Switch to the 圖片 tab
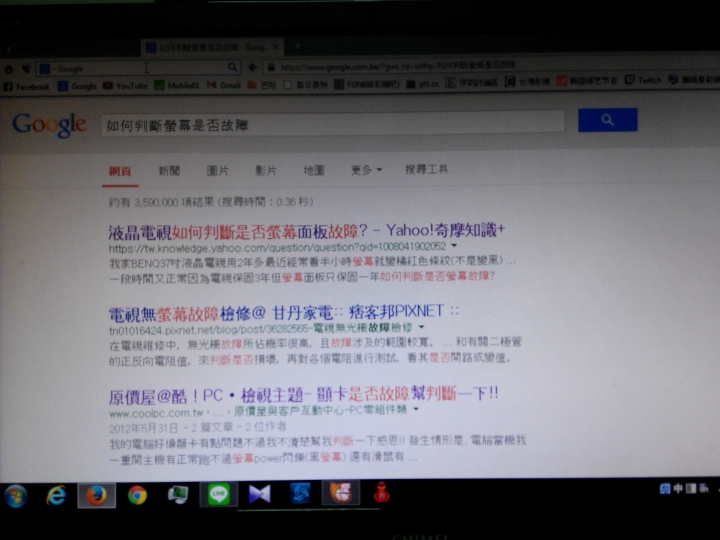The image size is (720, 540). pyautogui.click(x=217, y=171)
